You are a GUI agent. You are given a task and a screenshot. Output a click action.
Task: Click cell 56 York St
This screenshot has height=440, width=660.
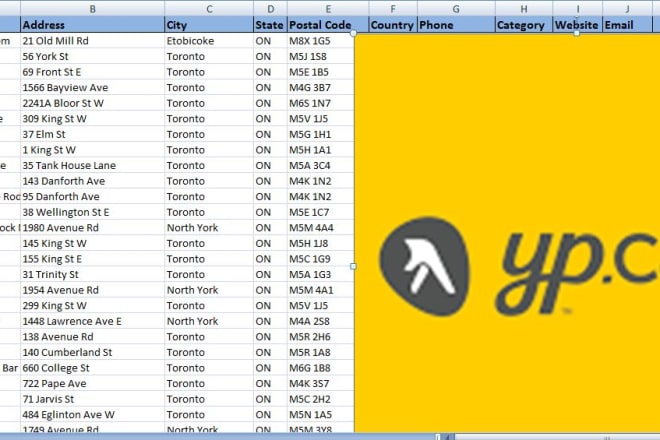pos(92,56)
